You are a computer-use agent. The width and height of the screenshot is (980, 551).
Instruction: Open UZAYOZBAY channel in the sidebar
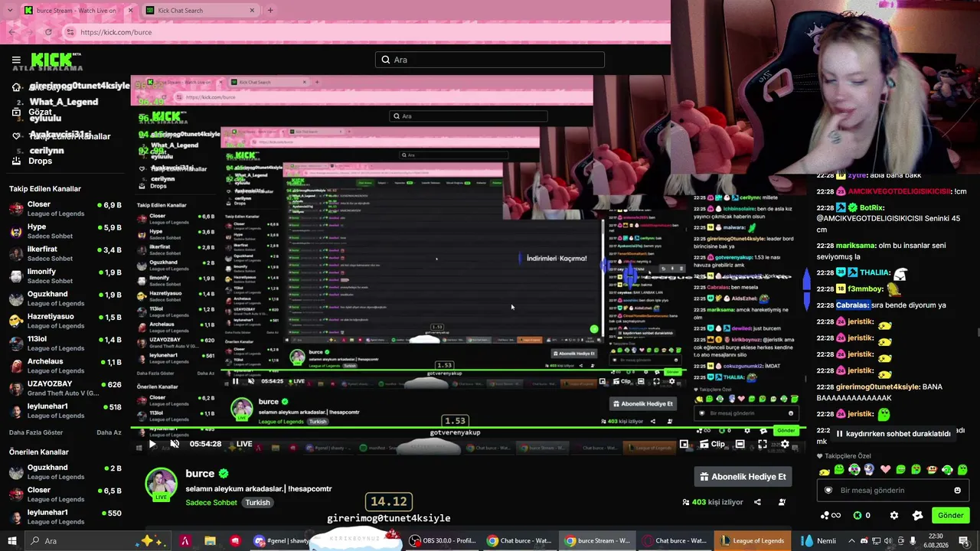(x=65, y=388)
